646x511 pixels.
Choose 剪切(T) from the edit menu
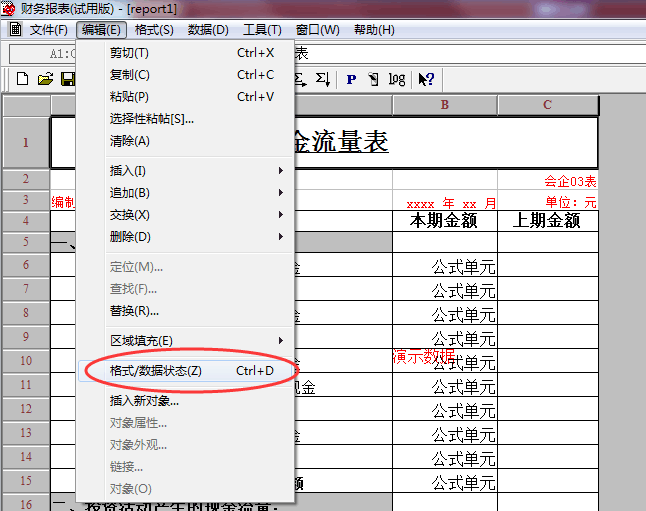(x=185, y=53)
